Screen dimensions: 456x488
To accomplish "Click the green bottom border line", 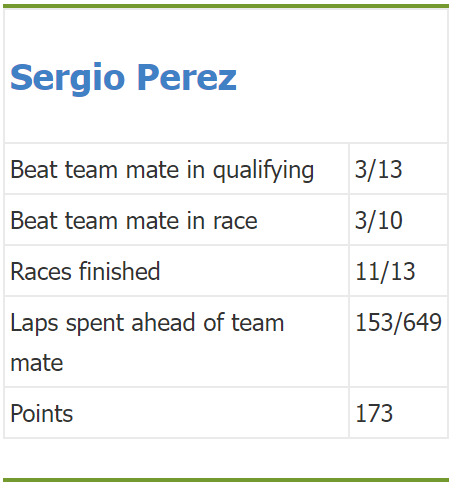I will pyautogui.click(x=226, y=480).
